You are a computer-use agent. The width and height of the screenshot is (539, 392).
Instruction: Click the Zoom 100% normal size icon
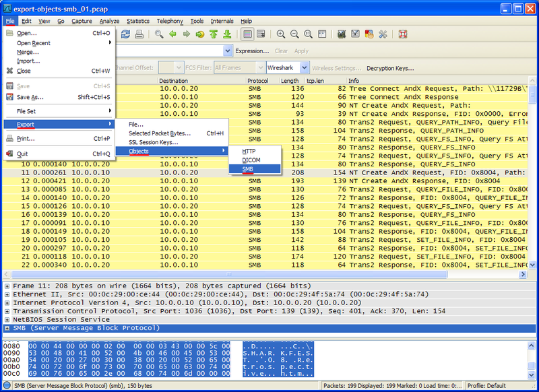coord(309,34)
